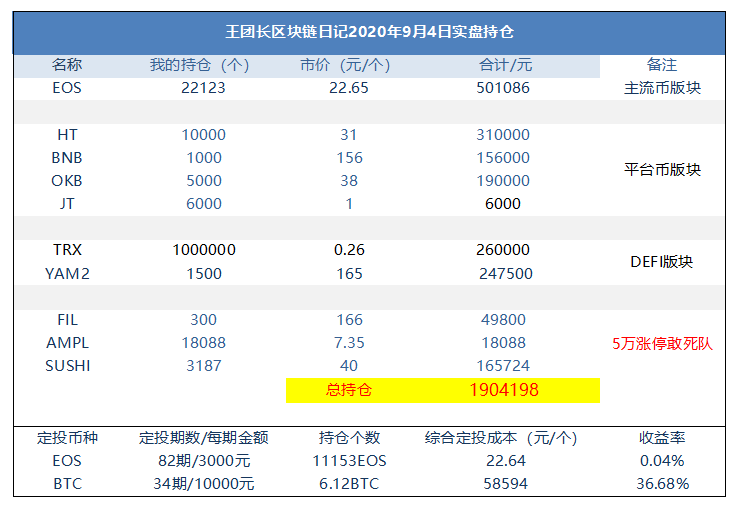Click the table title 王团长区块链日记2020年9月4日实盘持仓
This screenshot has height=514, width=740.
coord(369,32)
